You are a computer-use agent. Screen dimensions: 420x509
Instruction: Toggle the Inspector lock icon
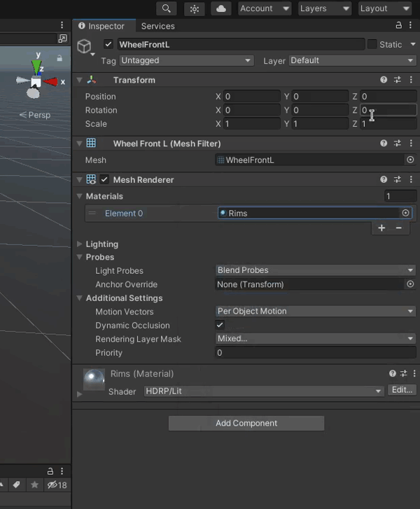coord(398,25)
